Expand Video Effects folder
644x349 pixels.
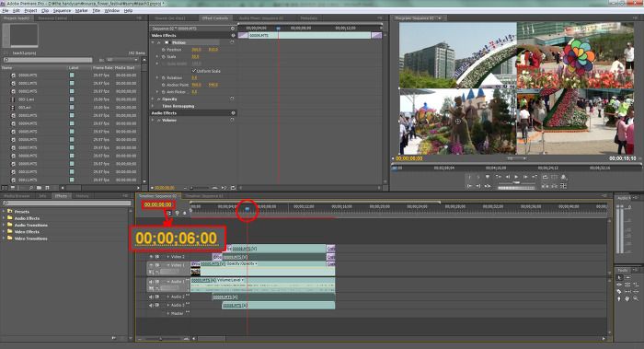pos(4,231)
